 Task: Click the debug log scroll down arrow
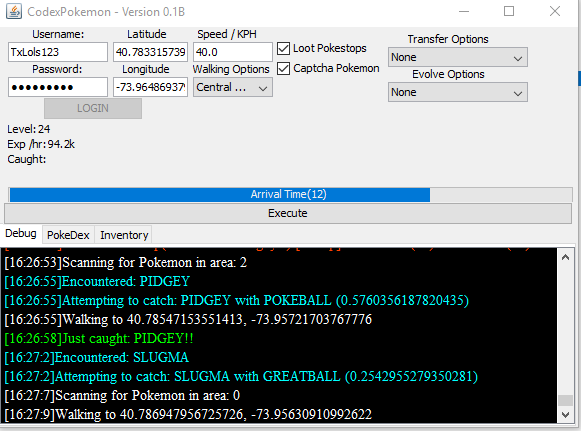pyautogui.click(x=565, y=415)
